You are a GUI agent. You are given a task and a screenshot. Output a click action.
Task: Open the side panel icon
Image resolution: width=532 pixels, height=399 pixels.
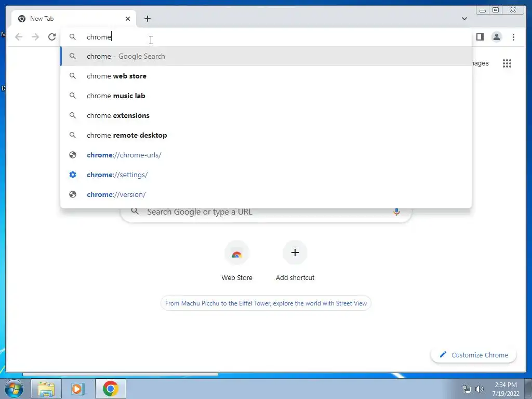click(x=480, y=37)
